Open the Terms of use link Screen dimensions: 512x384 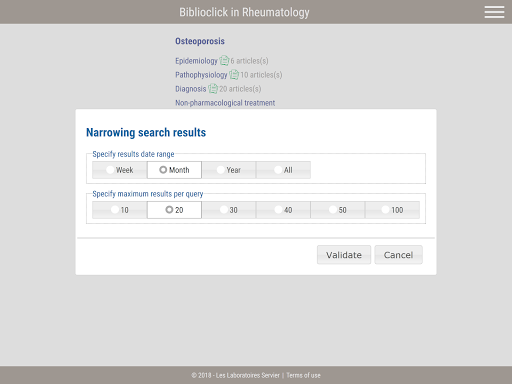pos(303,375)
